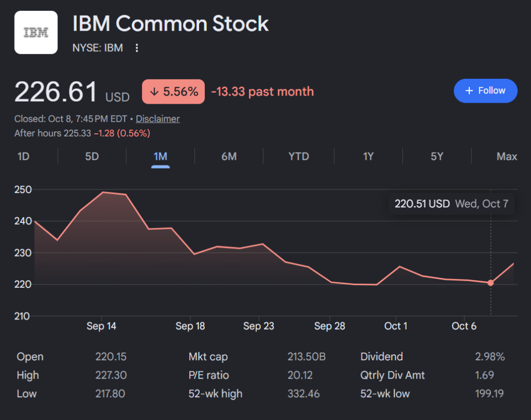Switch to the 6M chart range
Screen dimensions: 531x420
(229, 157)
